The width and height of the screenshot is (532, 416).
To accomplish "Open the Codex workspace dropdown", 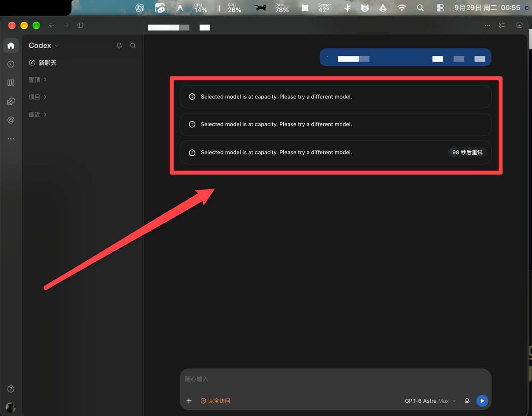I will 43,46.
